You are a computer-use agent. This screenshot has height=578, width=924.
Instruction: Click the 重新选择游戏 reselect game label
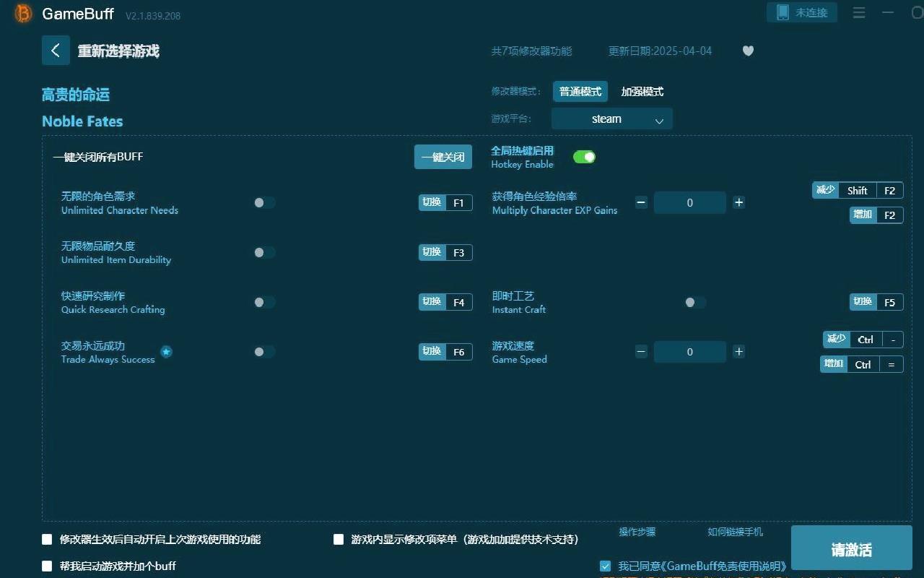tap(118, 51)
